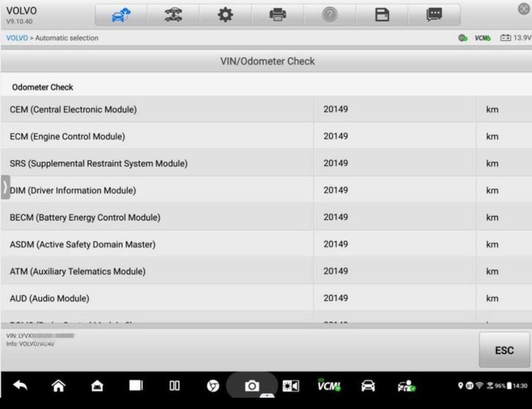Screen dimensions: 532x409
Task: Click the km unit in the CEM row
Action: 492,110
